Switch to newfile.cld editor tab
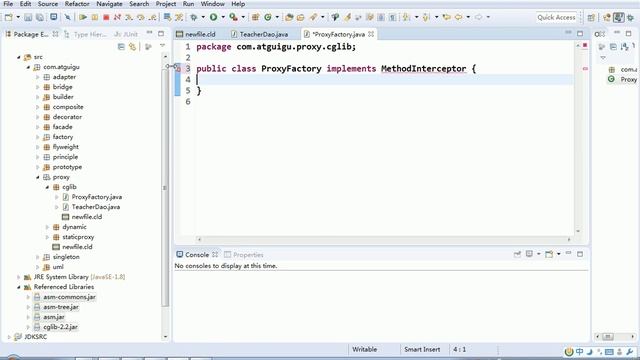Viewport: 640px width, 360px height. pos(196,34)
